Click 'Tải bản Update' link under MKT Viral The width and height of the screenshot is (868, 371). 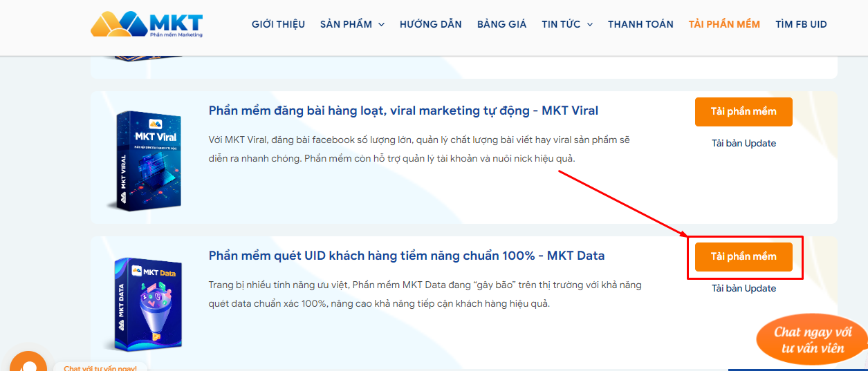tap(744, 144)
